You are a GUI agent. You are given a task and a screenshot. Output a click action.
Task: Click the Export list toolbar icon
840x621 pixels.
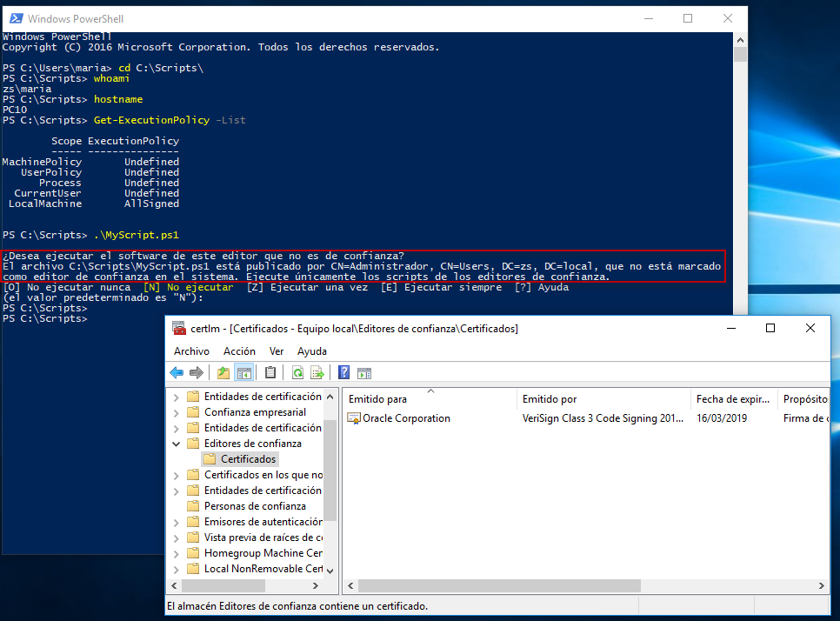tap(317, 372)
